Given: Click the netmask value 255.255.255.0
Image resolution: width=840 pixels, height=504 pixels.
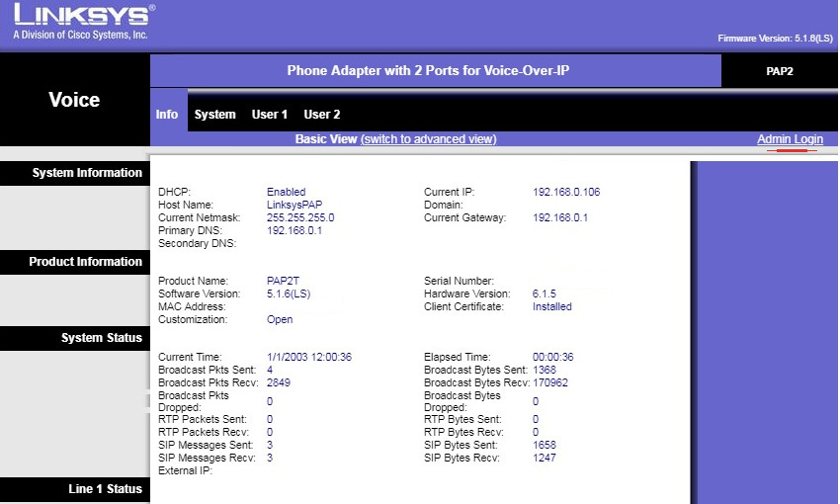Looking at the screenshot, I should (300, 217).
